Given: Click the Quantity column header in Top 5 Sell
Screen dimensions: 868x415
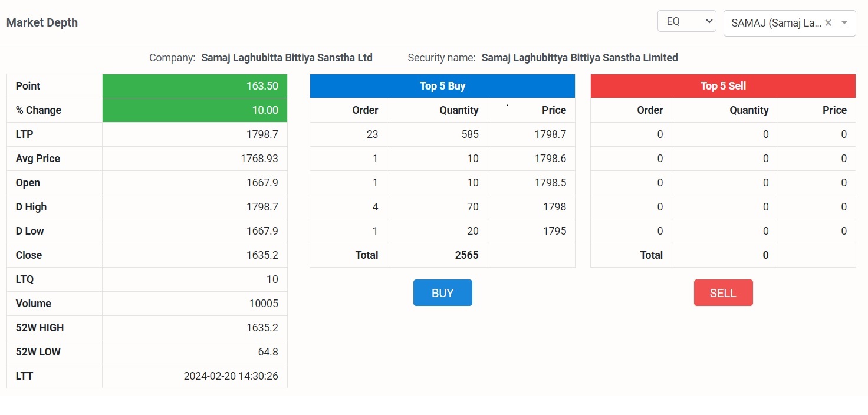Looking at the screenshot, I should (x=749, y=110).
